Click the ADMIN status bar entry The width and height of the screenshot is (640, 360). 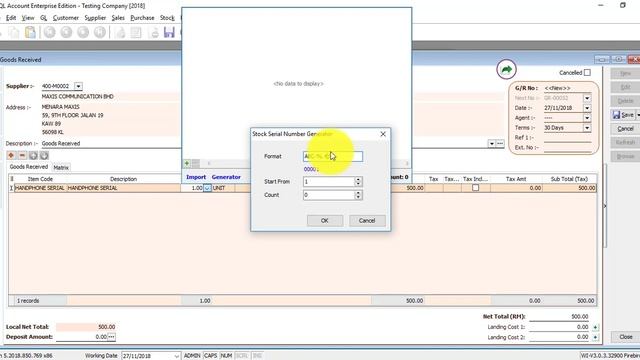(x=191, y=356)
